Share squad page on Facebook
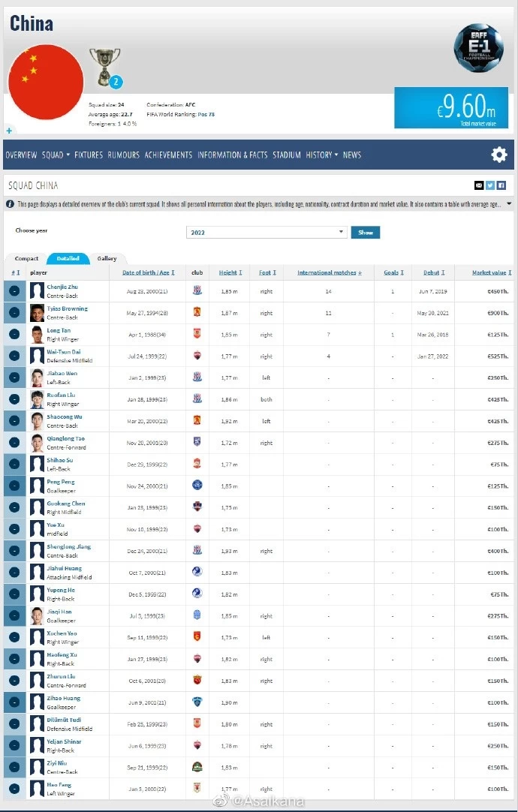 [501, 185]
